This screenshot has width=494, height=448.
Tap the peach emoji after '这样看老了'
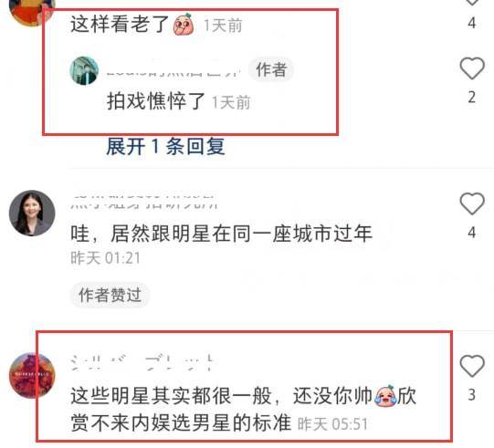point(184,25)
